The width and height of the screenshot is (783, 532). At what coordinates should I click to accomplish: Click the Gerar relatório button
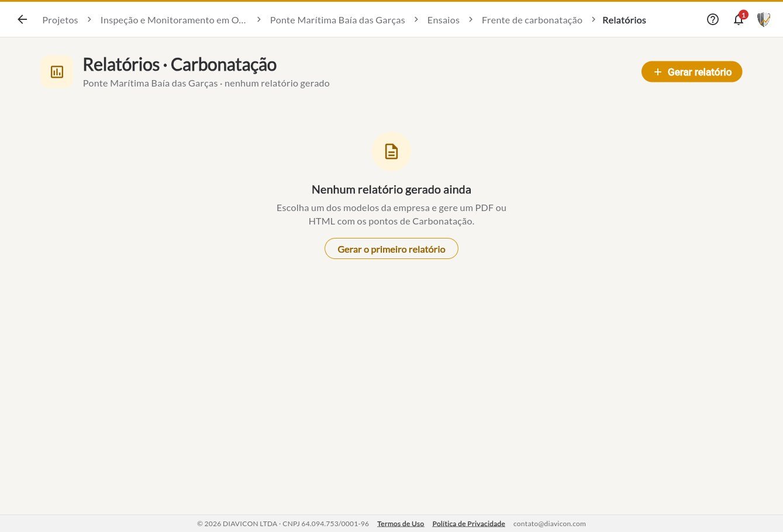click(x=692, y=72)
